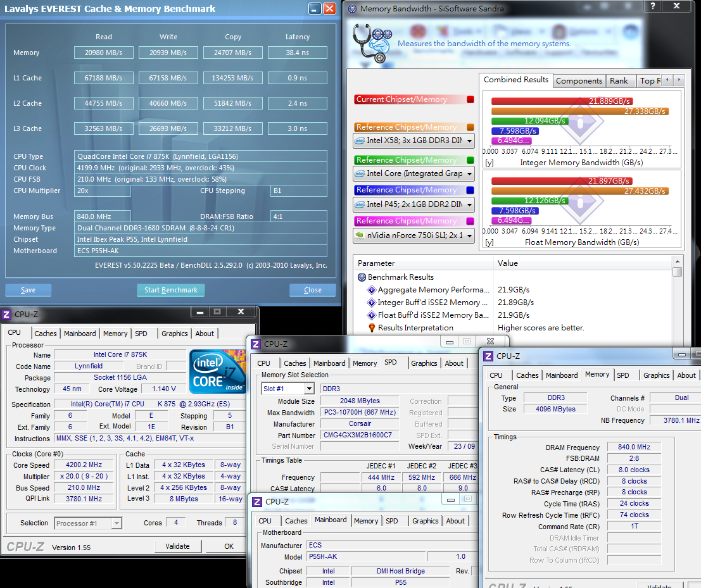
Task: Switch to the Rank tab in Sandra
Action: click(x=619, y=81)
